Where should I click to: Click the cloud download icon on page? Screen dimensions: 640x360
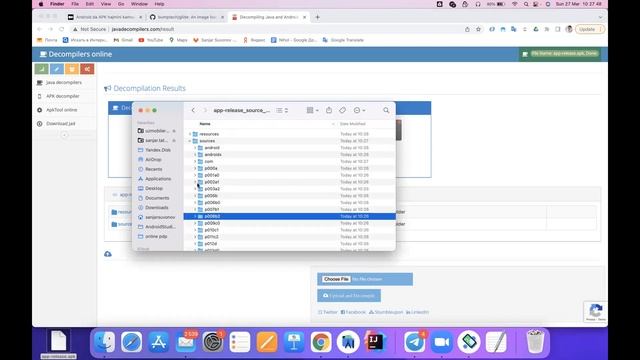(x=108, y=254)
